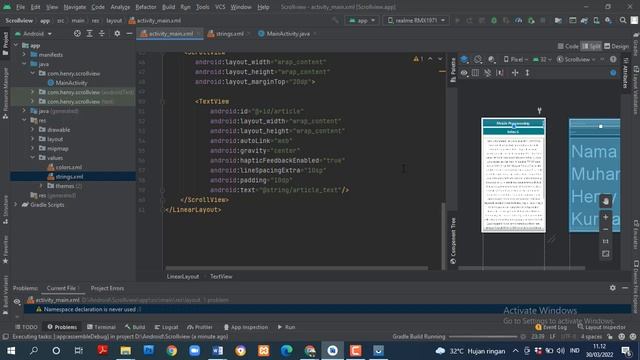Select opened file locator icon in Project panel

click(x=77, y=34)
